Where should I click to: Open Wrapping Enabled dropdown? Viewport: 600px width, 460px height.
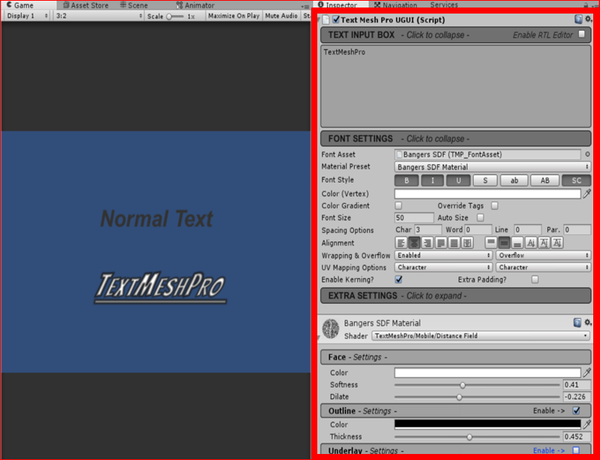(x=443, y=255)
